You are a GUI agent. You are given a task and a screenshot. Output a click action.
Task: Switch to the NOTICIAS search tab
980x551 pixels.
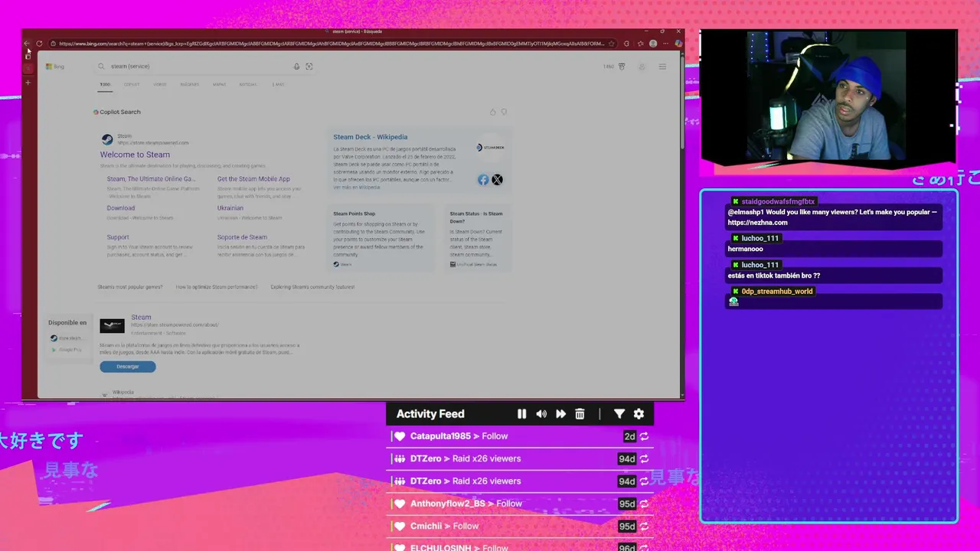point(248,84)
